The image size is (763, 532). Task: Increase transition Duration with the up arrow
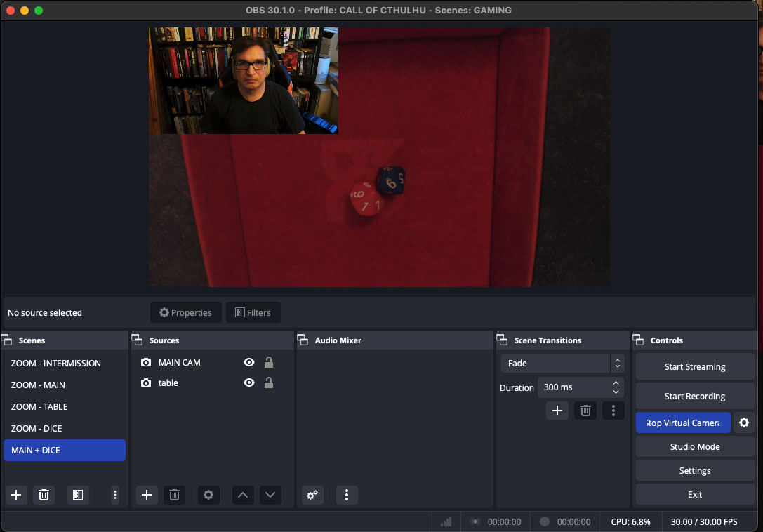tap(616, 384)
